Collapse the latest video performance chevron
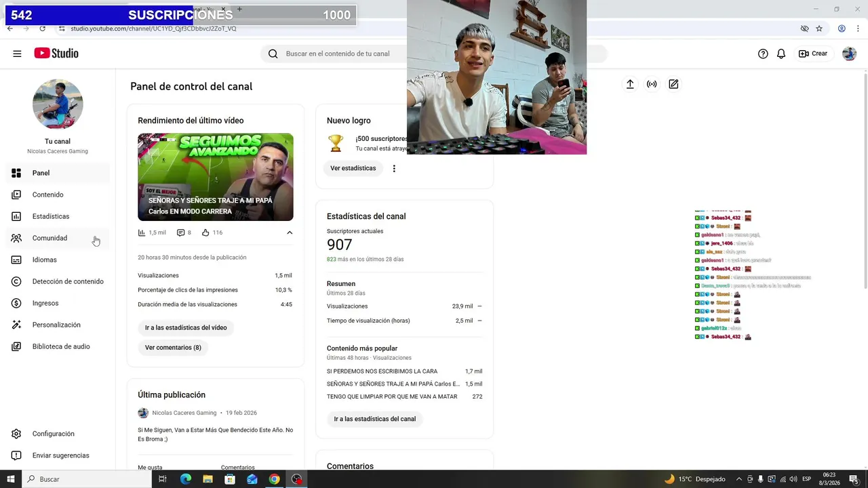 (x=290, y=232)
